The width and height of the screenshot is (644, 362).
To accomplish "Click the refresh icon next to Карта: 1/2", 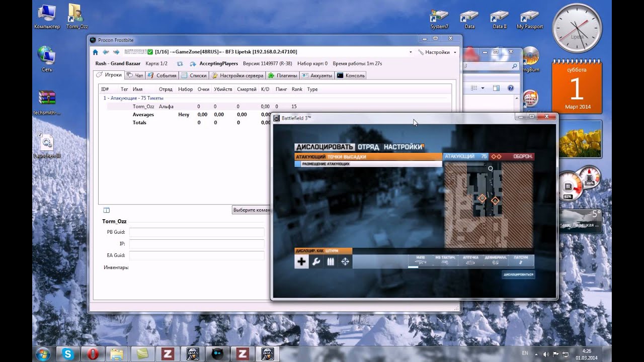I will click(x=180, y=64).
